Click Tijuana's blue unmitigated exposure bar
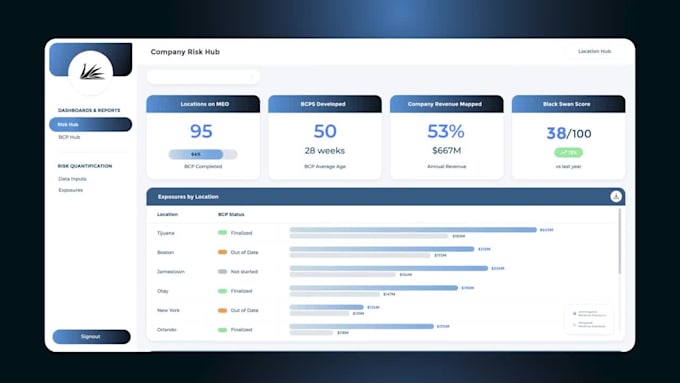The height and width of the screenshot is (383, 680). 413,230
